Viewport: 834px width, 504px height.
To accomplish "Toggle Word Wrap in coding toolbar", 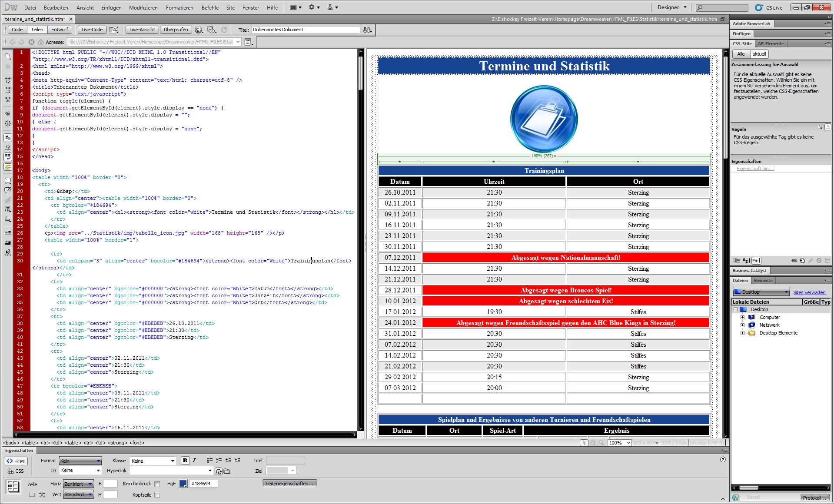I will 8,157.
